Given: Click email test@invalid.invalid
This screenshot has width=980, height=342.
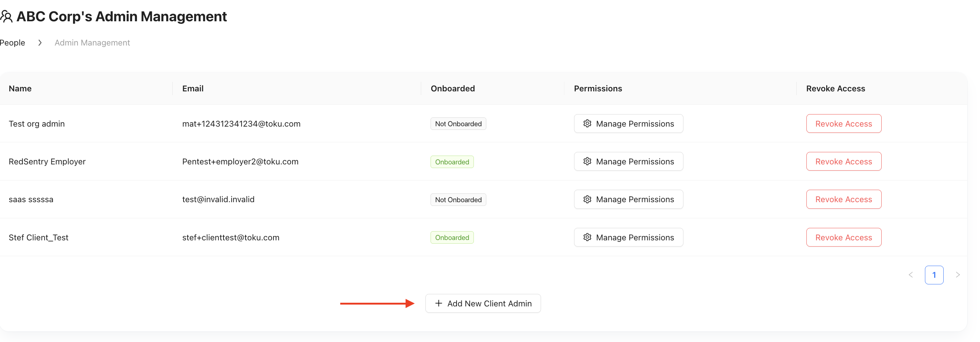Looking at the screenshot, I should 218,199.
